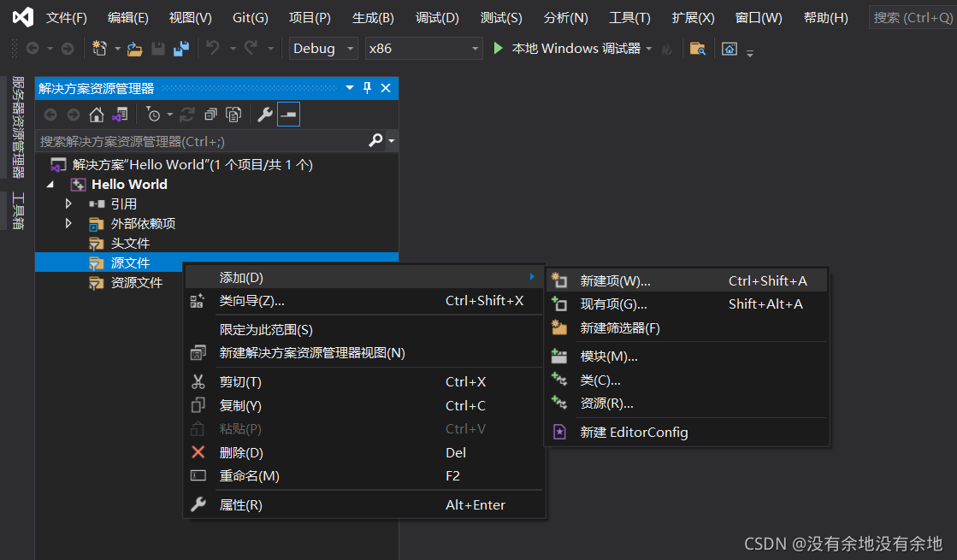Click the switch views icon beside home
This screenshot has height=560, width=957.
pyautogui.click(x=121, y=115)
